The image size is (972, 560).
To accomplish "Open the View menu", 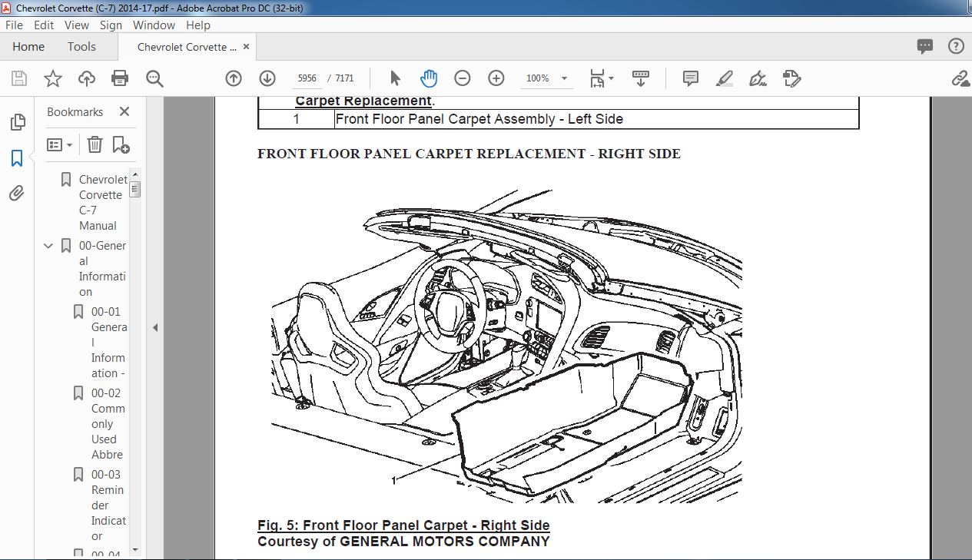I will click(x=77, y=25).
